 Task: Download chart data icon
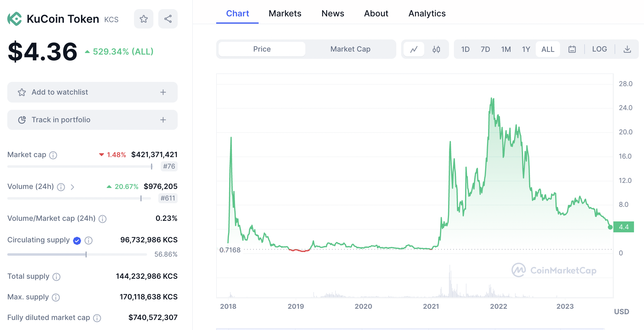tap(627, 49)
